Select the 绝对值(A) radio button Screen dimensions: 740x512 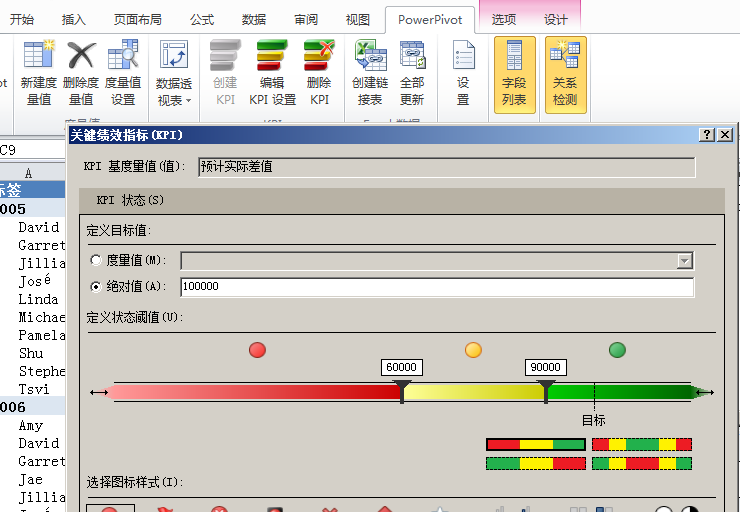[96, 286]
